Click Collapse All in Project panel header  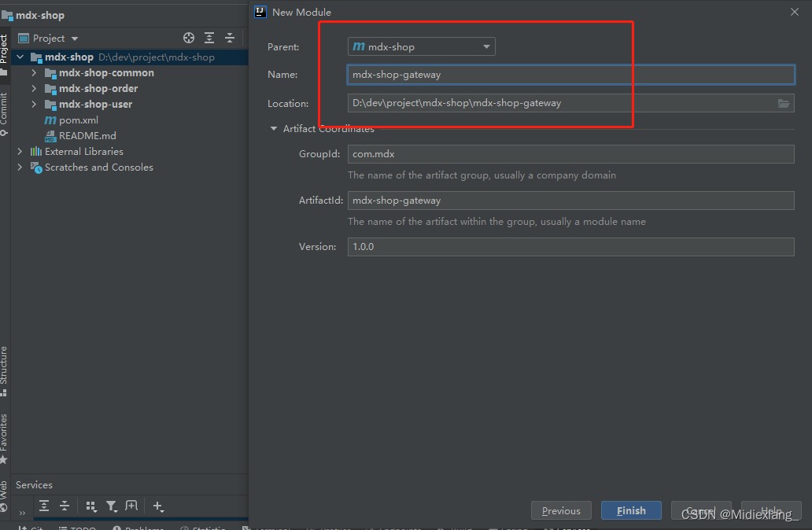click(230, 38)
